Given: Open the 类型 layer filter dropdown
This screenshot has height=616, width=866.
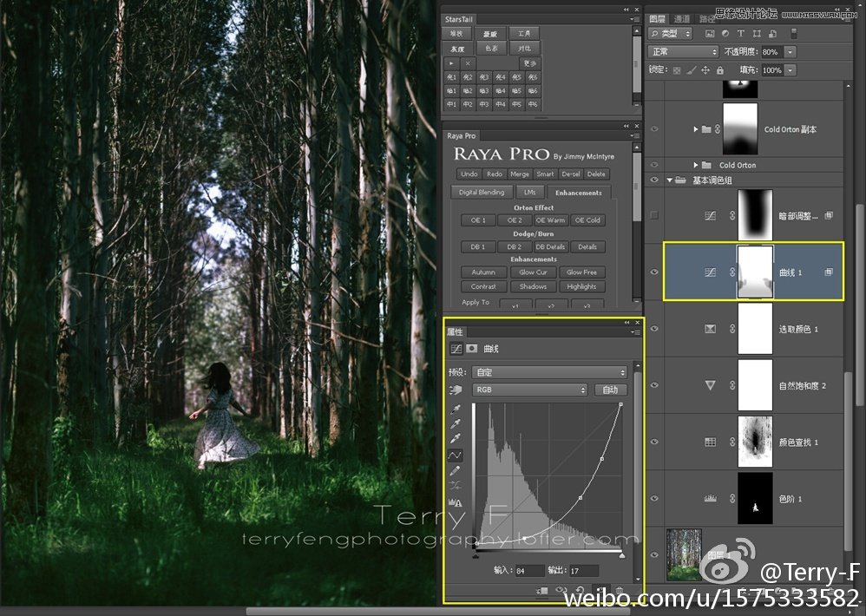Looking at the screenshot, I should (670, 34).
